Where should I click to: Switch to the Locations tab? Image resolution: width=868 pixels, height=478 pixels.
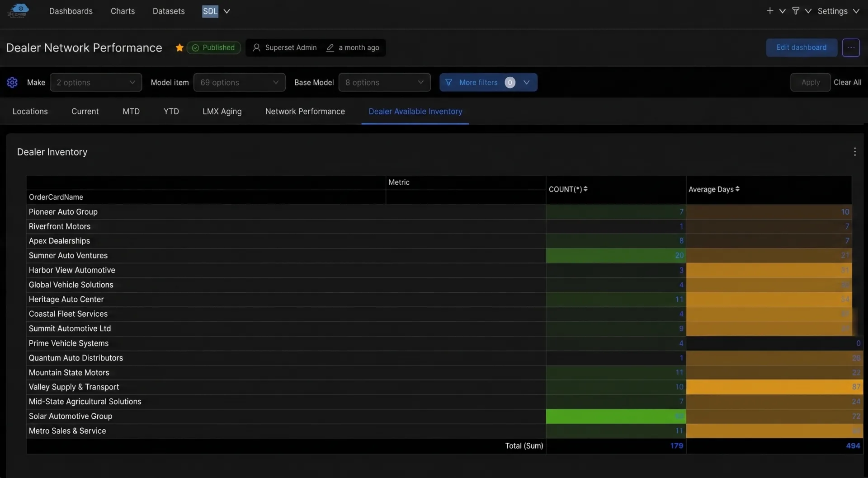tap(30, 111)
